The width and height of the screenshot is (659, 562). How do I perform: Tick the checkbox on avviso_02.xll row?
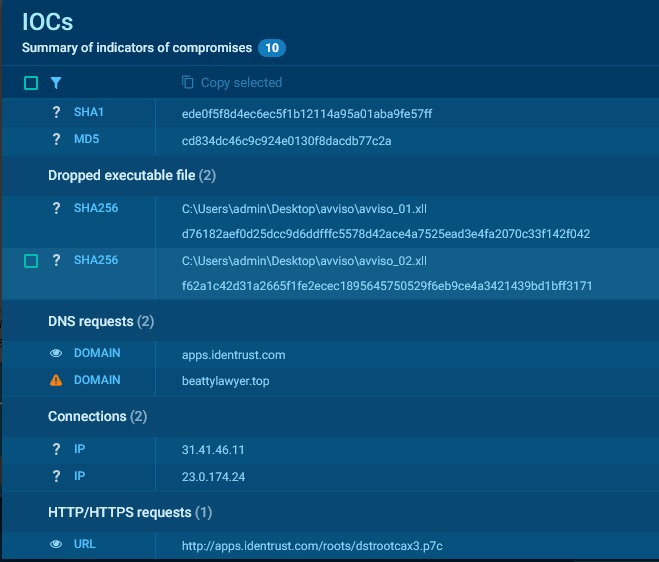(x=31, y=261)
